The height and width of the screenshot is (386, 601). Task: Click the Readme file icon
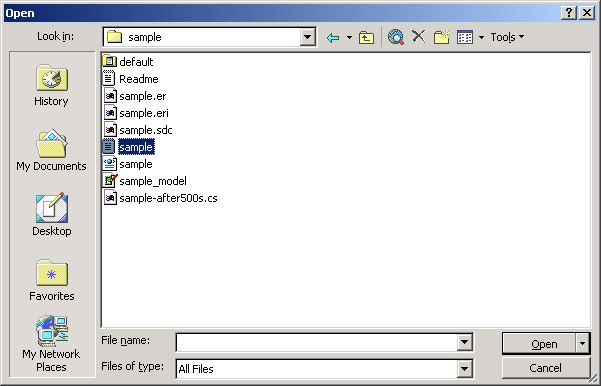point(109,78)
